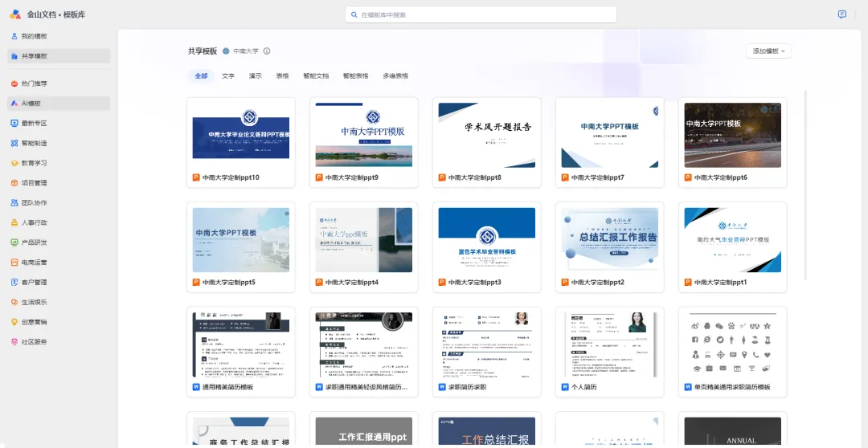Switch to the 智能文档 tab
The height and width of the screenshot is (448, 868).
tap(316, 75)
